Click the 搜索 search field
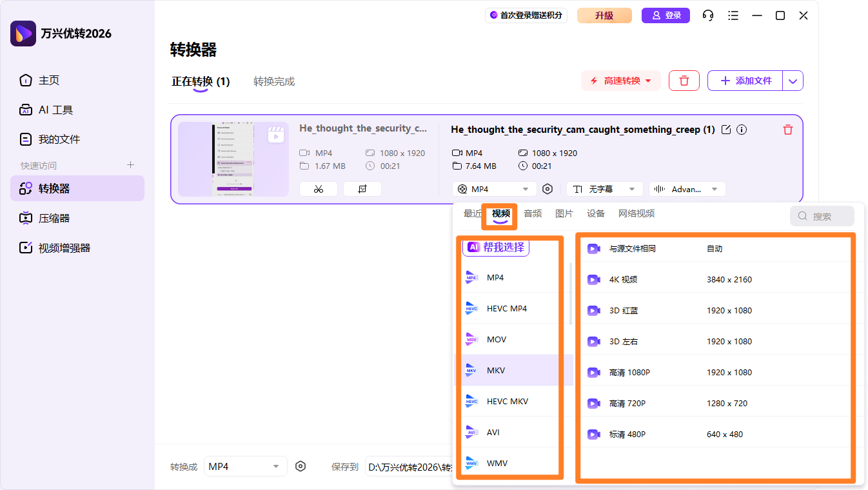 point(822,215)
